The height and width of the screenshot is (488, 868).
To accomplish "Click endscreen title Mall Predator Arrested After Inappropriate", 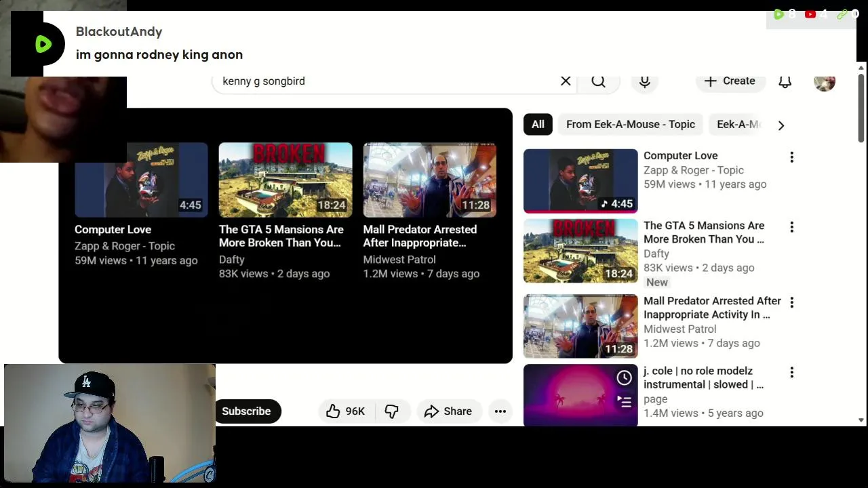I will [420, 236].
